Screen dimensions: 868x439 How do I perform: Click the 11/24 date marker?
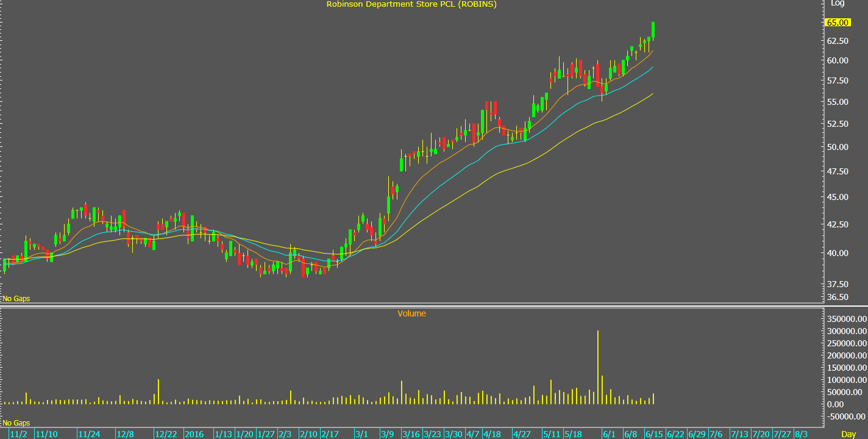point(90,434)
